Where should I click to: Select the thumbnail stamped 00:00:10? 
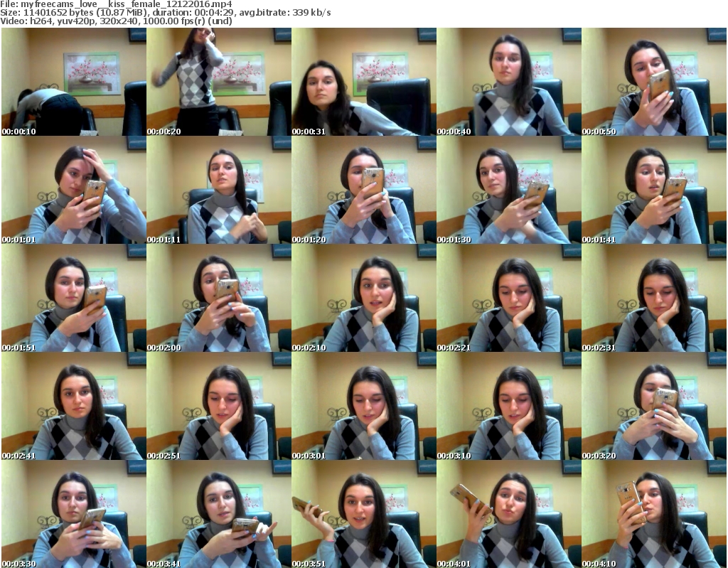(74, 82)
